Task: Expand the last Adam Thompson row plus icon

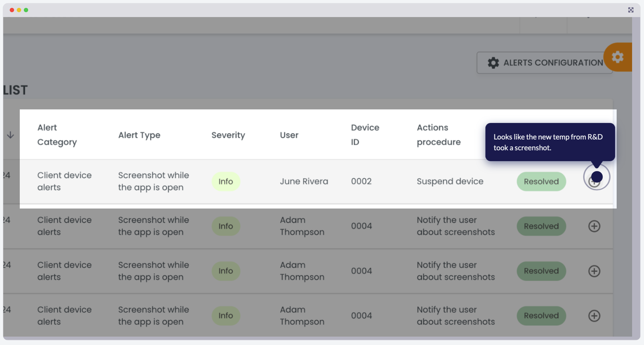Action: point(594,316)
